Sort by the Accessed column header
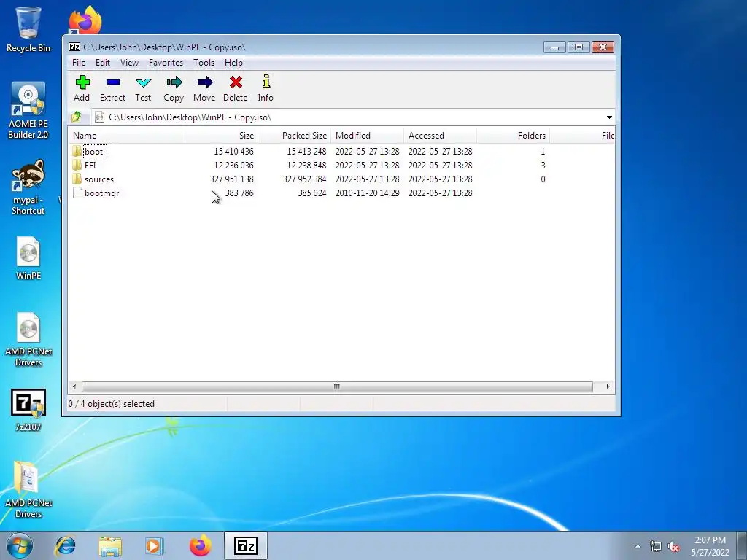Screen dimensions: 747x560 click(440, 135)
